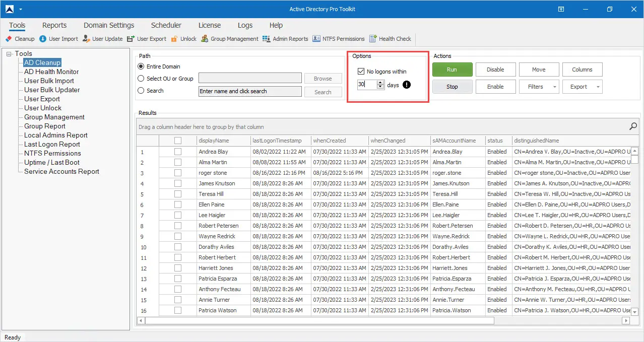Viewport: 644px width, 342px height.
Task: Open Admin Reports from toolbar
Action: coord(285,39)
